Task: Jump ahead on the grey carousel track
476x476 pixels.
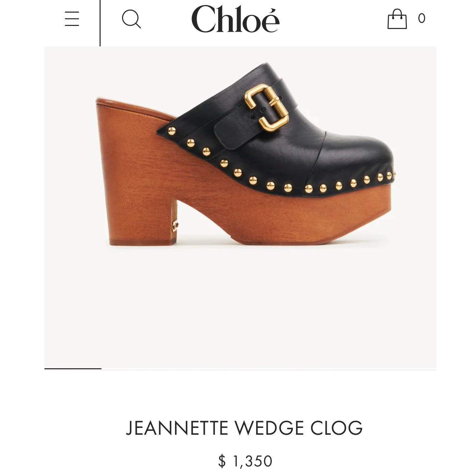Action: (269, 369)
